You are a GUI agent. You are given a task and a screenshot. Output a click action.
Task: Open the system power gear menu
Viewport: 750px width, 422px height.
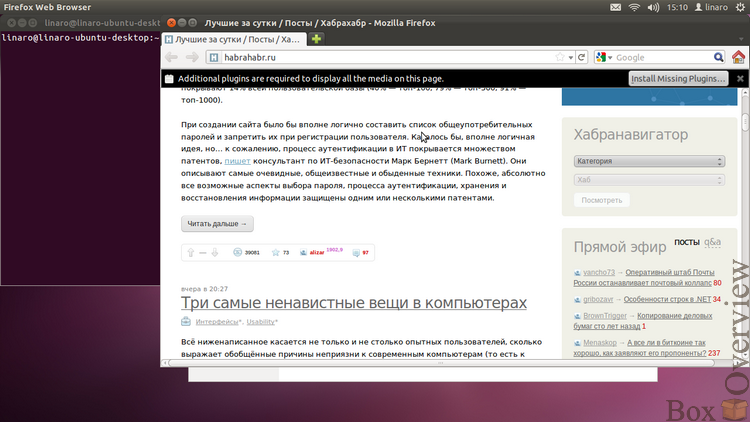pos(740,7)
